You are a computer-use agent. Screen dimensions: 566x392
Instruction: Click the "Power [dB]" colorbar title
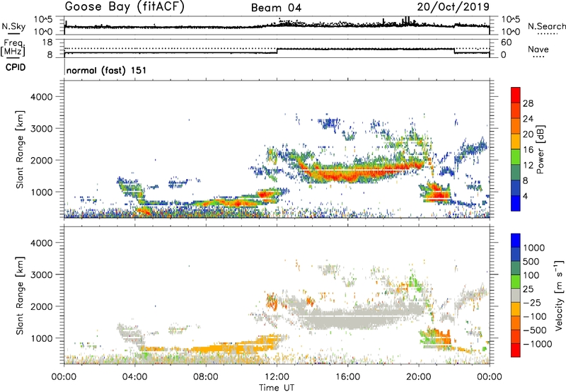pos(540,149)
